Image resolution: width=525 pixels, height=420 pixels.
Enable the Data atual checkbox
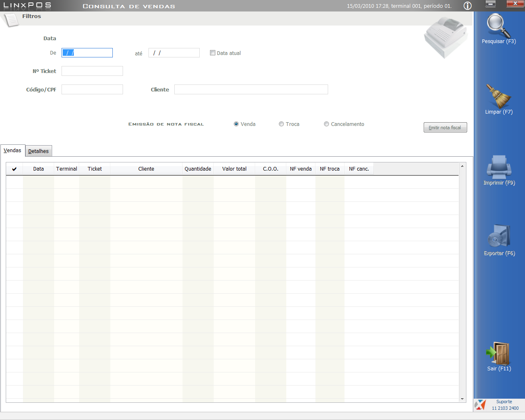click(x=212, y=53)
